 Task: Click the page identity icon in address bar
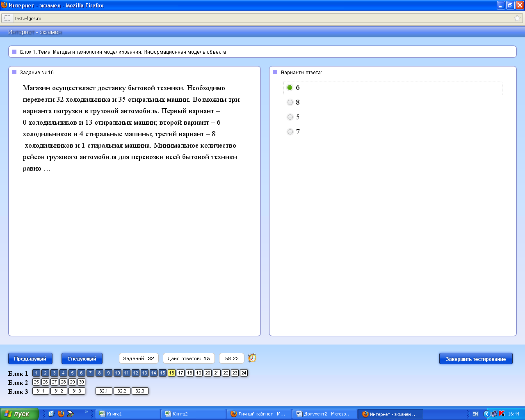(7, 18)
